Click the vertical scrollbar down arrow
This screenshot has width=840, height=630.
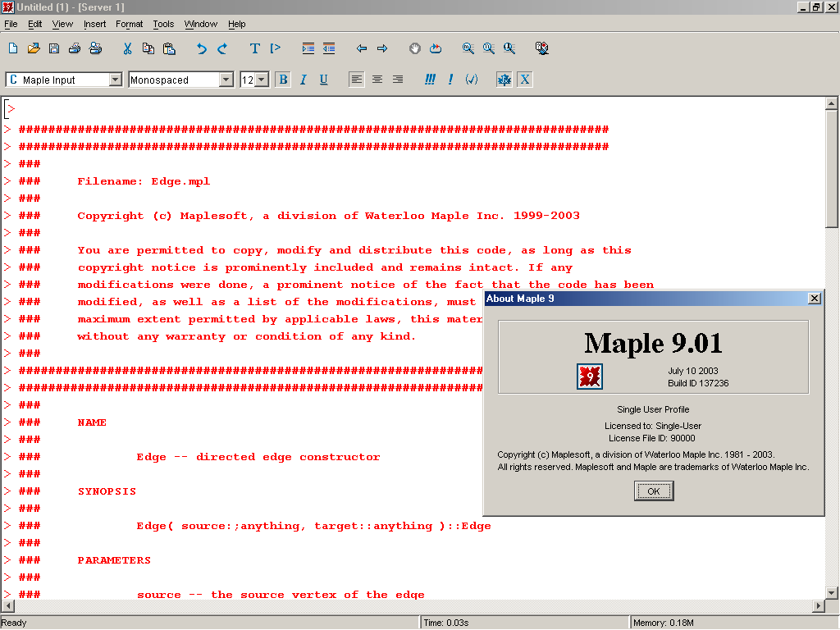pos(832,593)
